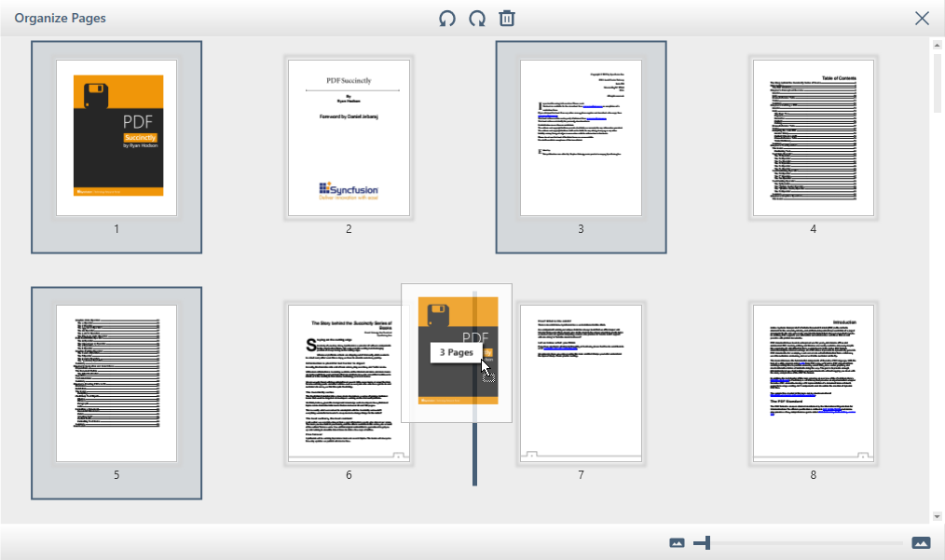Close the Organize Pages dialog
Screen dimensions: 945x560
pos(922,19)
